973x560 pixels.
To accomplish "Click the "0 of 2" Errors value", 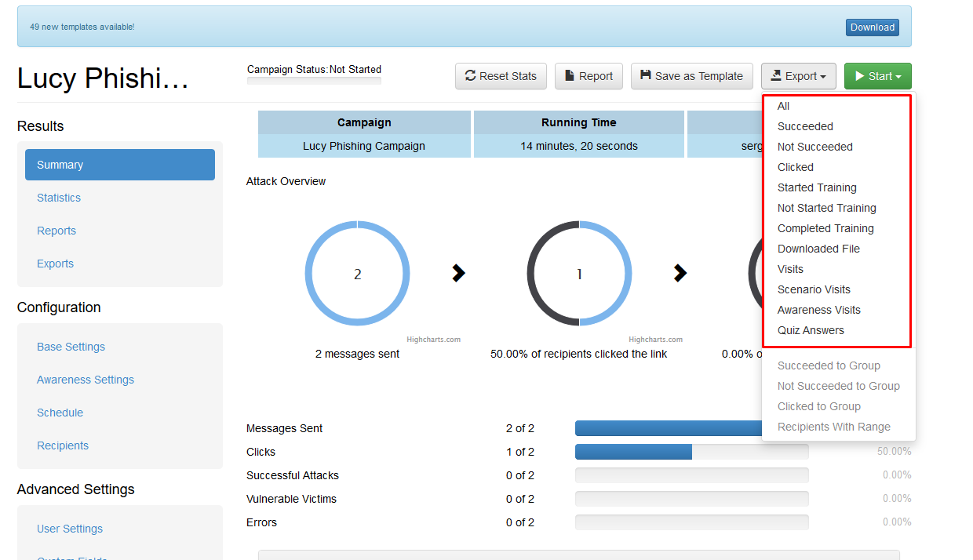I will point(520,522).
